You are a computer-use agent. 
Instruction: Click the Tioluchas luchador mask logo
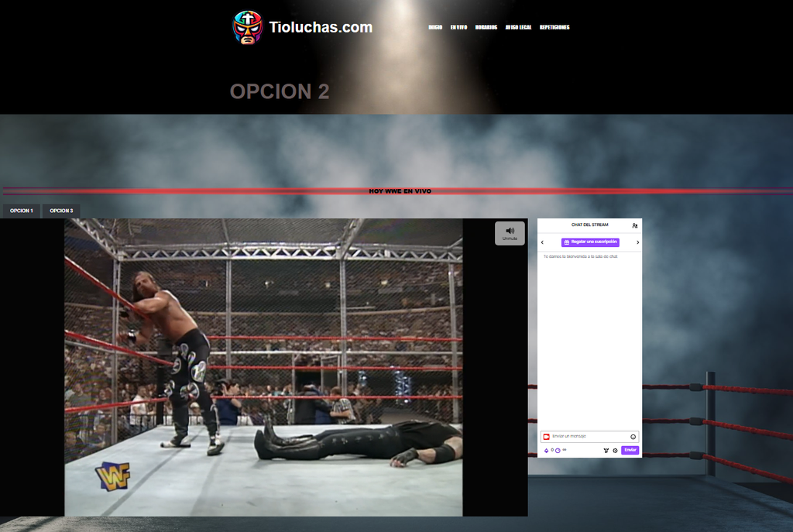247,27
